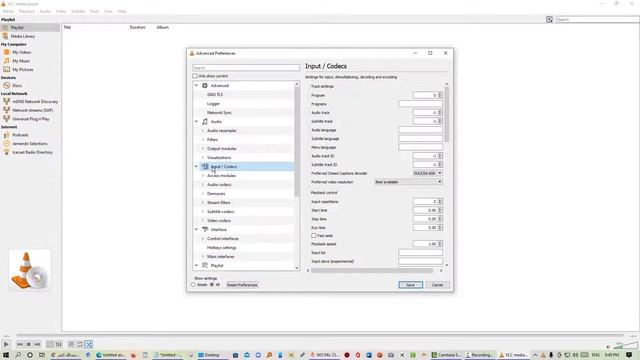Click the Cancel button

(x=437, y=285)
